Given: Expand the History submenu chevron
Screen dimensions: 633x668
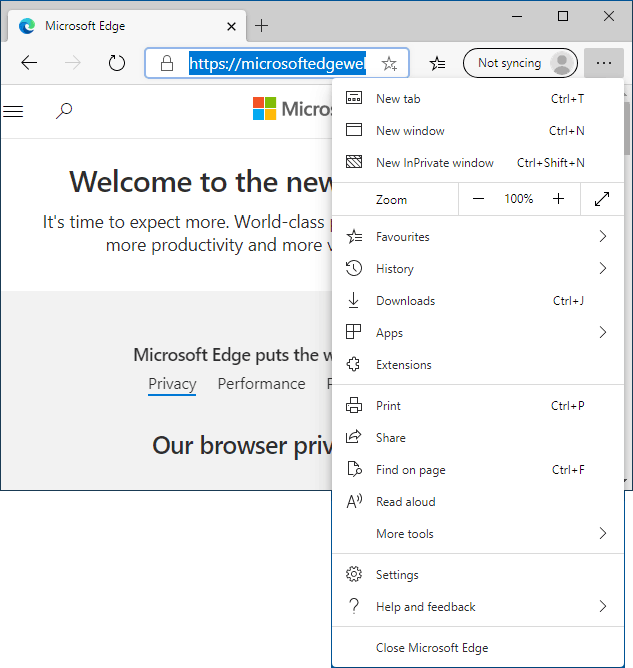Looking at the screenshot, I should point(603,268).
